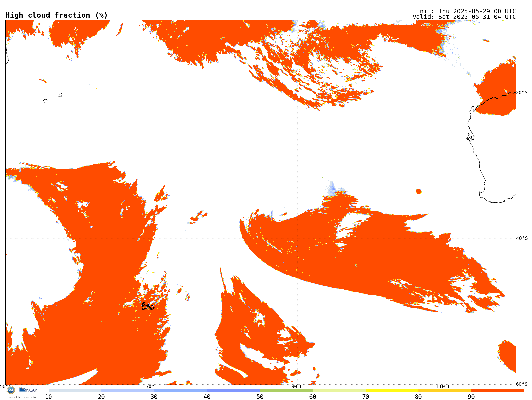Open the ensemble.ucar.edu link text
The width and height of the screenshot is (532, 400).
tap(22, 397)
